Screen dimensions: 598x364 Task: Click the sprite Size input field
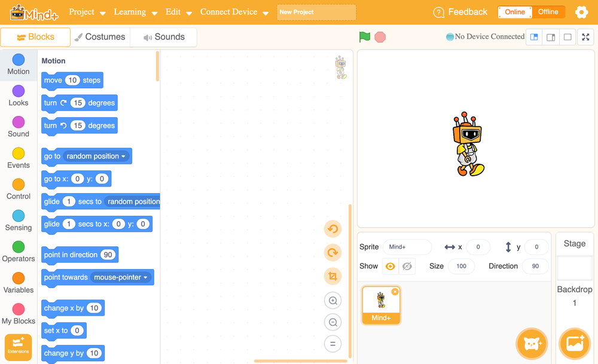[x=461, y=266]
